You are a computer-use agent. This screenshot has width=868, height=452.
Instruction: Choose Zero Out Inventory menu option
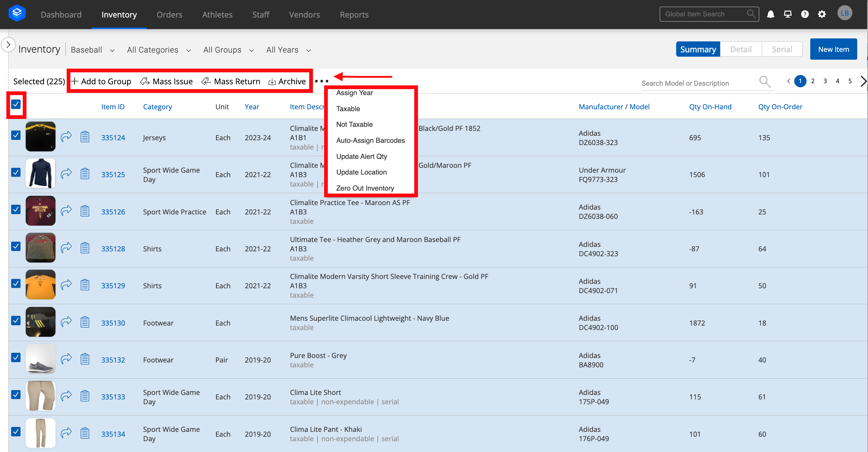[365, 188]
